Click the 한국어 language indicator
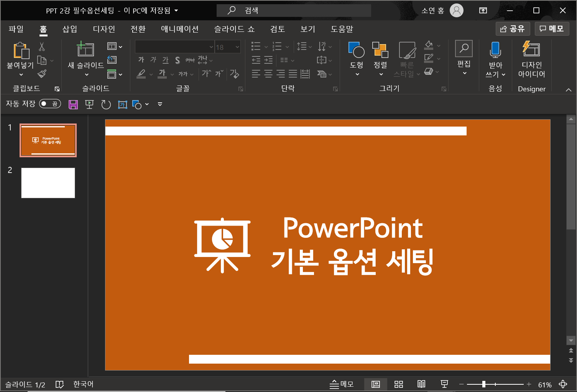The width and height of the screenshot is (577, 392). [x=83, y=384]
